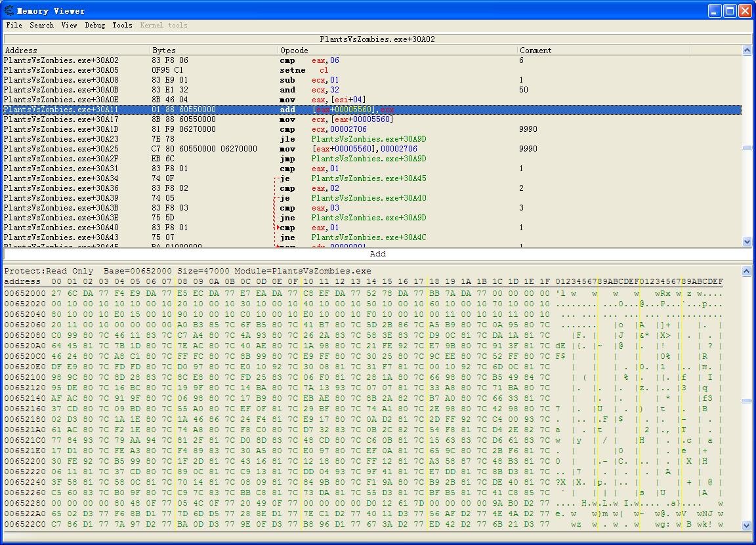Viewport: 756px width, 545px height.
Task: Select the row at address exe+30A31
Action: tap(372, 169)
